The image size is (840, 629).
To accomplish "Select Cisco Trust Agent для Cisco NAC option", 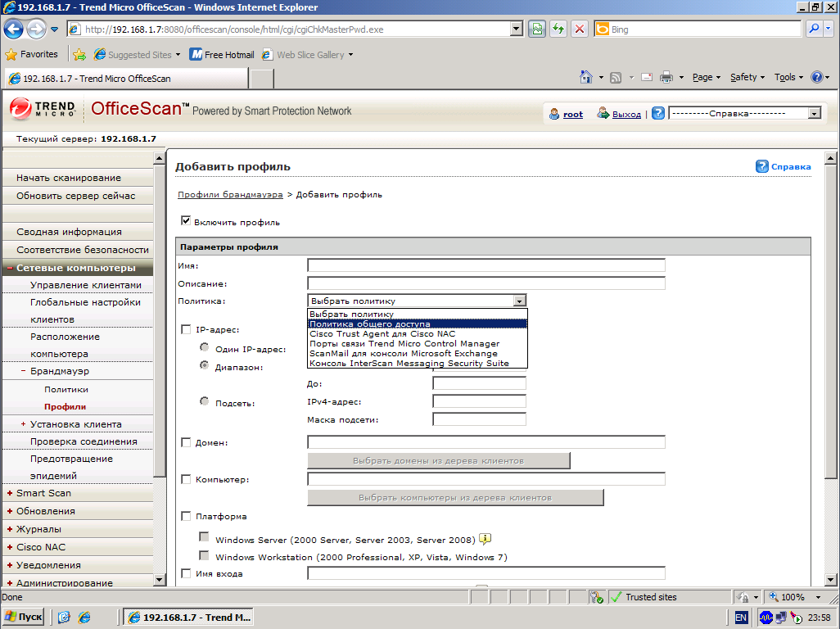I will (418, 334).
